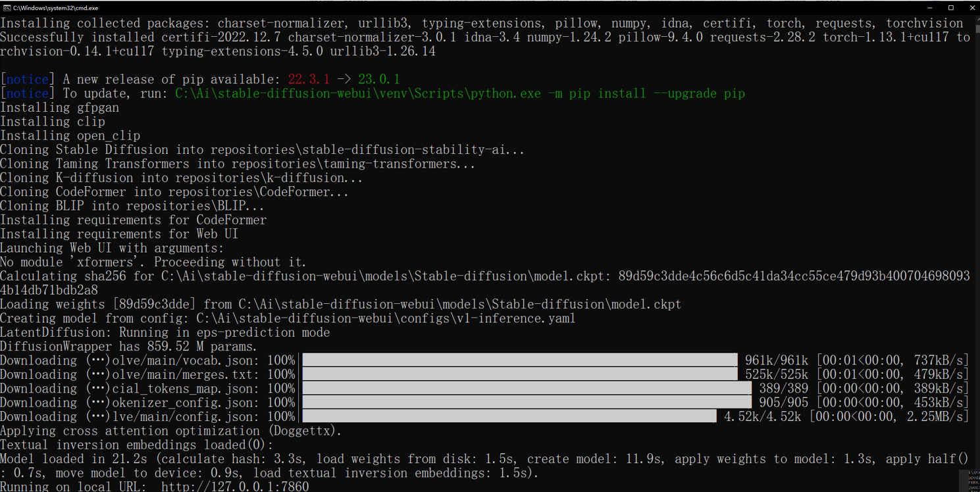The width and height of the screenshot is (980, 492).
Task: Click the C:\Windows\system32\cmd.exe title text
Action: [x=55, y=8]
